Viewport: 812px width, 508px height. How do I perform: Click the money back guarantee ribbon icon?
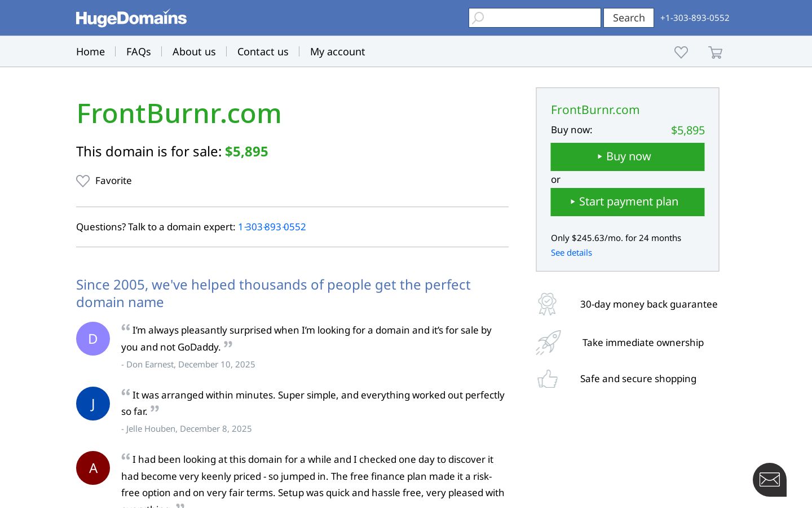coord(547,304)
